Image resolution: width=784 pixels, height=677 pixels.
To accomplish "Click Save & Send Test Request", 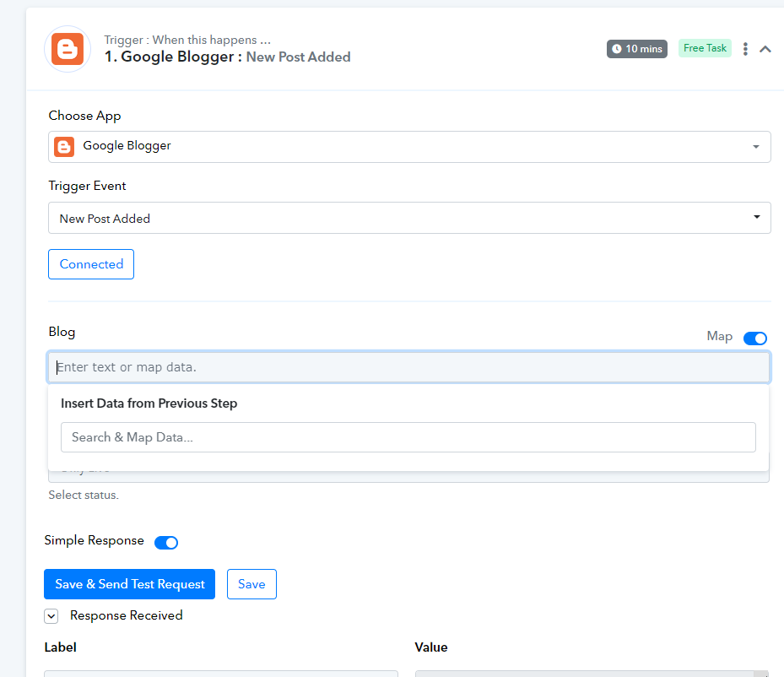I will click(x=129, y=584).
